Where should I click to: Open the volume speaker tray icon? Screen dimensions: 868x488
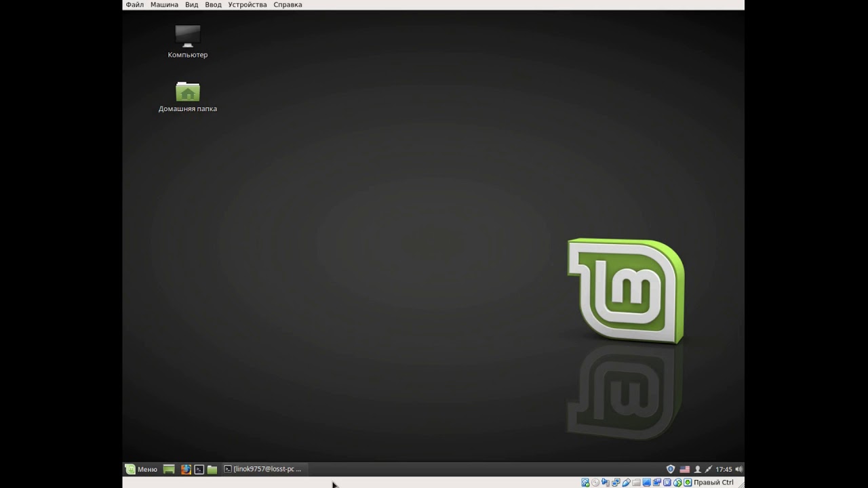[x=738, y=469]
